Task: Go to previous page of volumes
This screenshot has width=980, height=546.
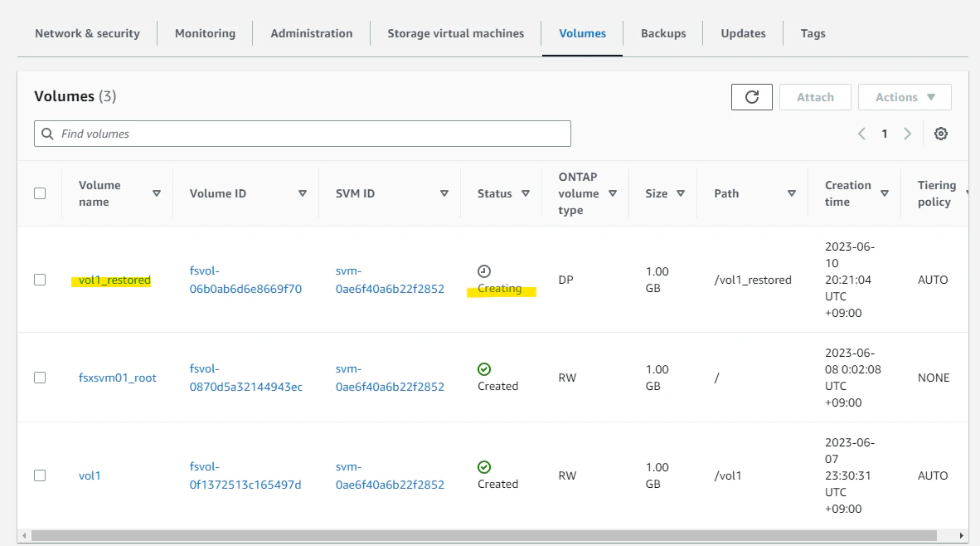Action: [862, 134]
